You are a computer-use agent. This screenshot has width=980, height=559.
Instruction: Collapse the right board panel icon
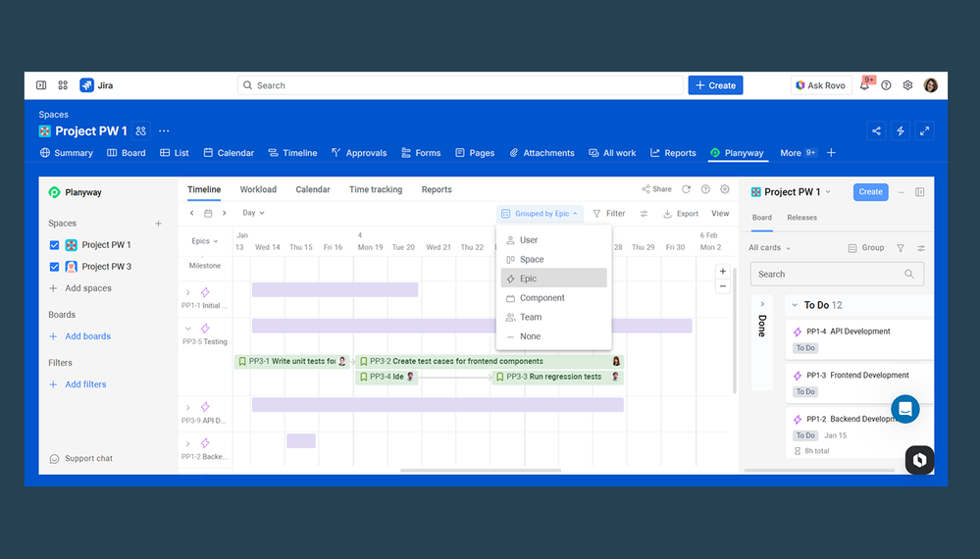click(920, 192)
